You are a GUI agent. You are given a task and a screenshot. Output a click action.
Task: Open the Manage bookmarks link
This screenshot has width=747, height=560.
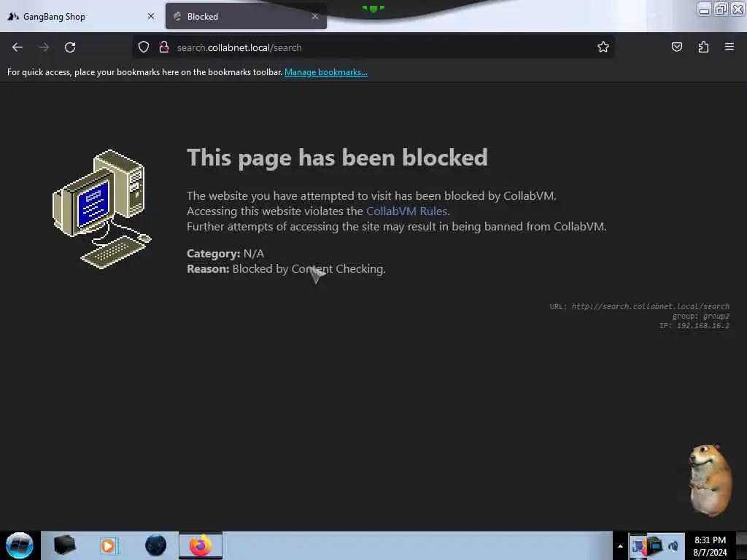326,72
